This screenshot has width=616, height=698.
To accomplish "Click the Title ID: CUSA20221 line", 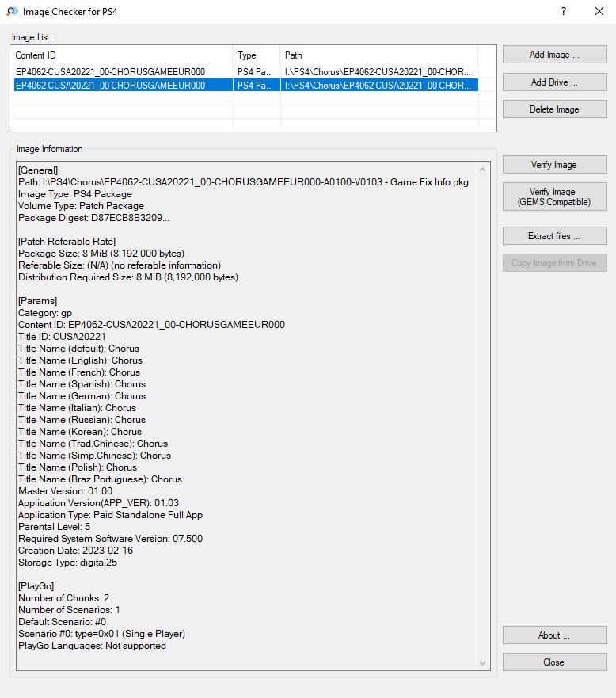I will coord(62,337).
